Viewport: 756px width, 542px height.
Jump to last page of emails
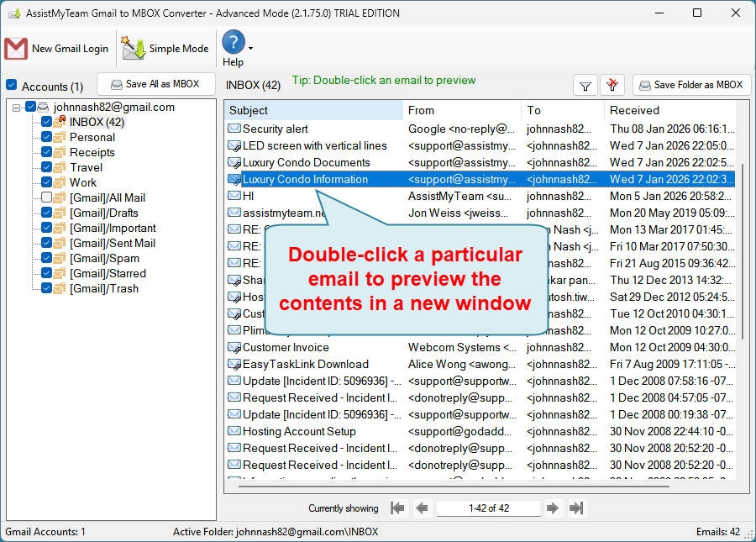click(576, 508)
